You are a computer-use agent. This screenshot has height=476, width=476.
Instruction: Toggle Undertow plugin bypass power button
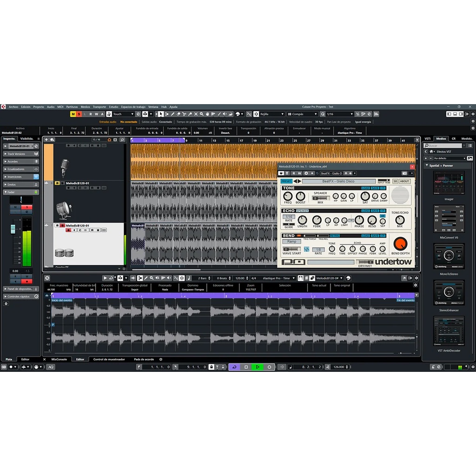(281, 173)
